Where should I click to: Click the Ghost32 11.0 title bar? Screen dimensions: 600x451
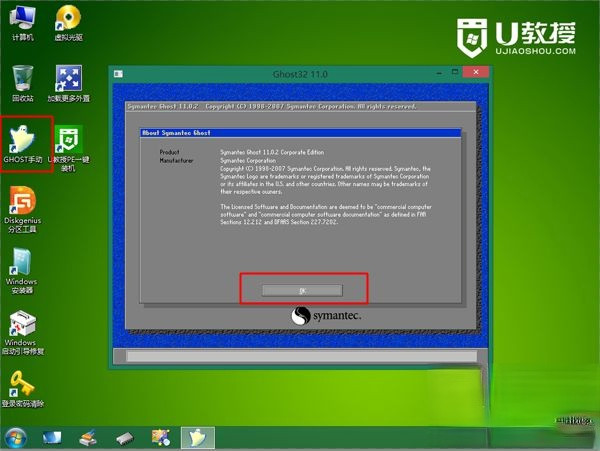(300, 74)
